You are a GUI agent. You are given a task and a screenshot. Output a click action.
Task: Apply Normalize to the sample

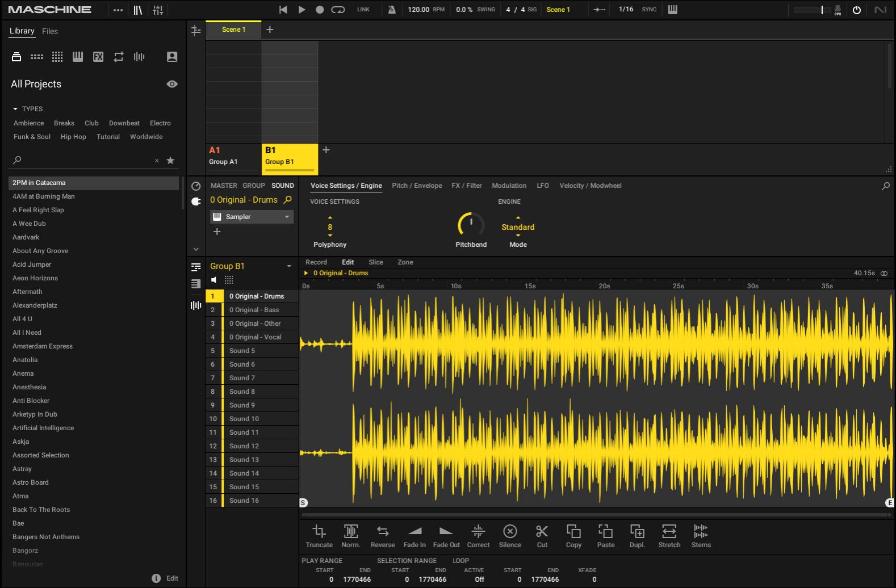[351, 536]
